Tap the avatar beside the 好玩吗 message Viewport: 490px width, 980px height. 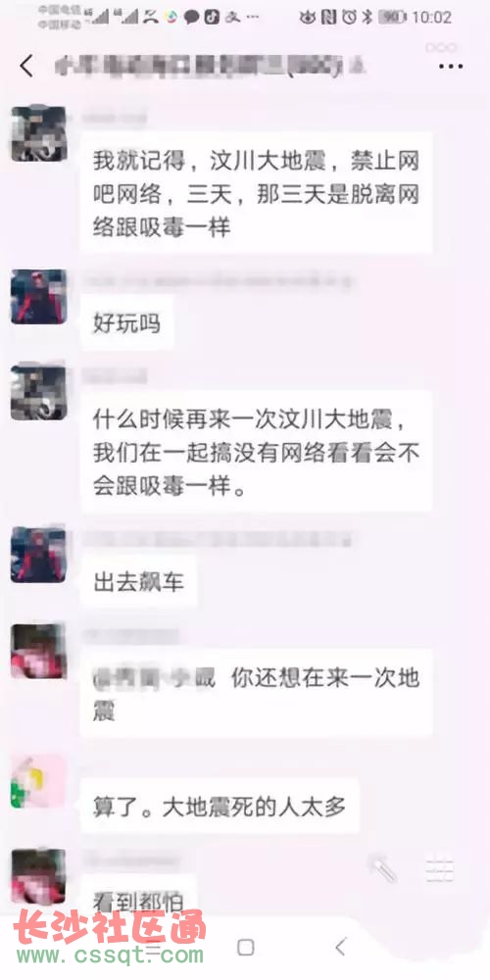[38, 297]
